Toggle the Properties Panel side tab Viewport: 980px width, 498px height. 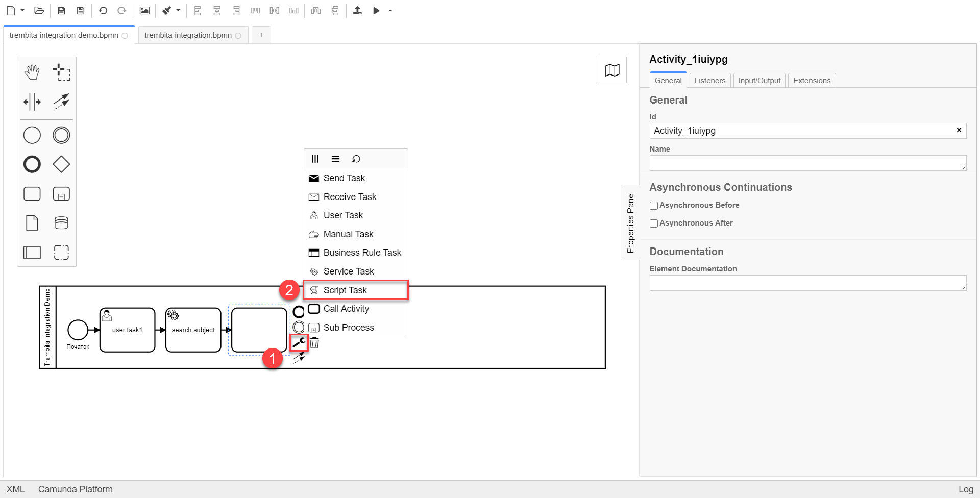point(630,222)
